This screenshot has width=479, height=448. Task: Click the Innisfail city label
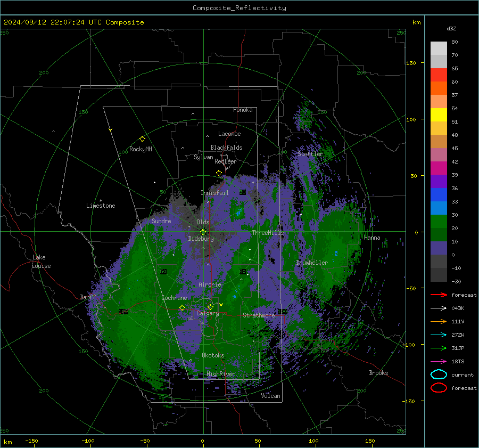[x=214, y=193]
